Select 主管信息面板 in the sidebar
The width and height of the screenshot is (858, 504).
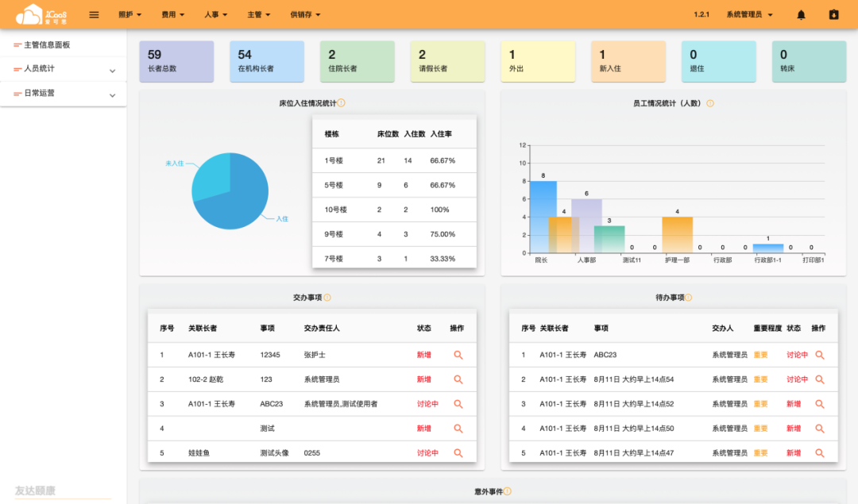pos(48,45)
